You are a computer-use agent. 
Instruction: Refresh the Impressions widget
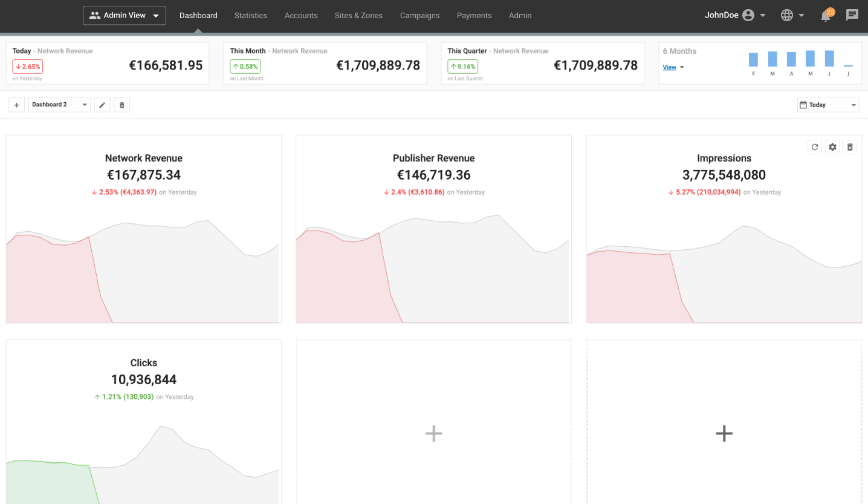[815, 147]
